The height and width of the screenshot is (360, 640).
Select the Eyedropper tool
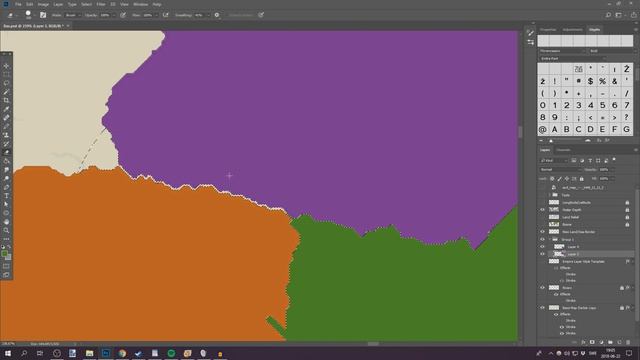(6, 109)
